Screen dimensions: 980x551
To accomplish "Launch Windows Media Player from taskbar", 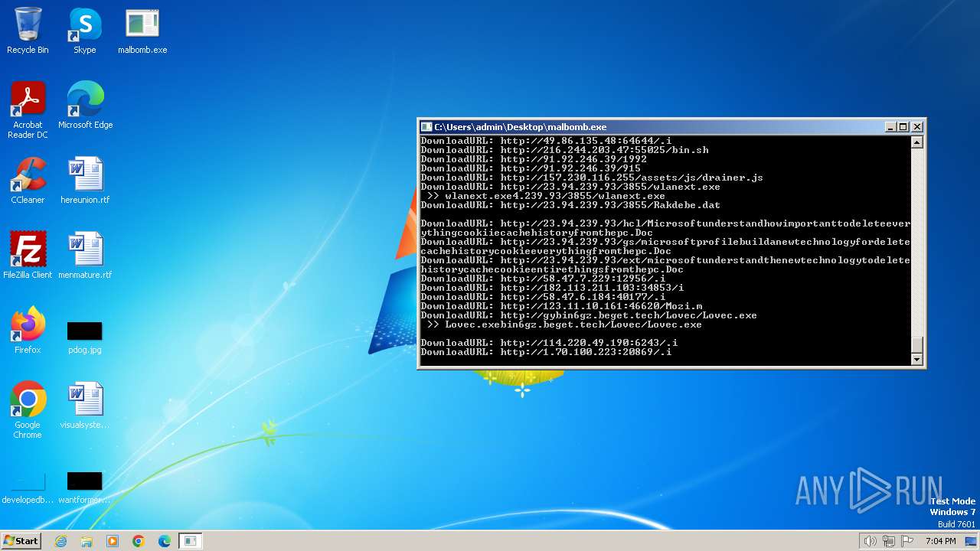I will tap(113, 541).
